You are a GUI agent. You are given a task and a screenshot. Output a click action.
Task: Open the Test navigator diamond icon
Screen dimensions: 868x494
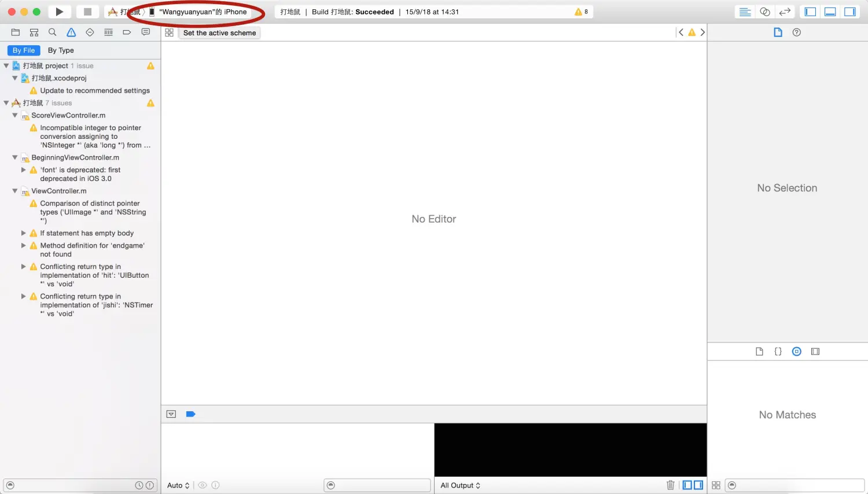click(x=90, y=32)
